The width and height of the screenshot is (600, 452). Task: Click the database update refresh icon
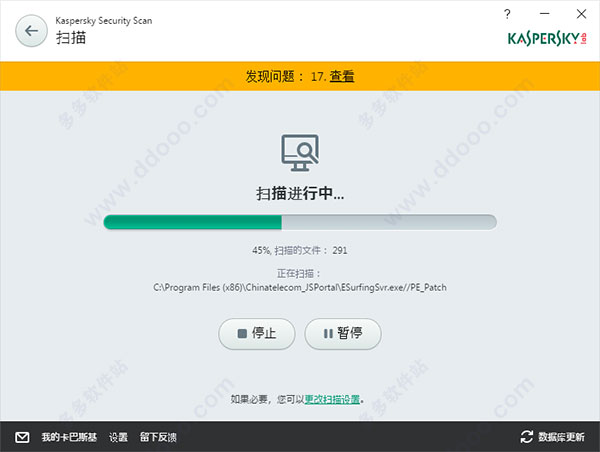click(x=527, y=437)
